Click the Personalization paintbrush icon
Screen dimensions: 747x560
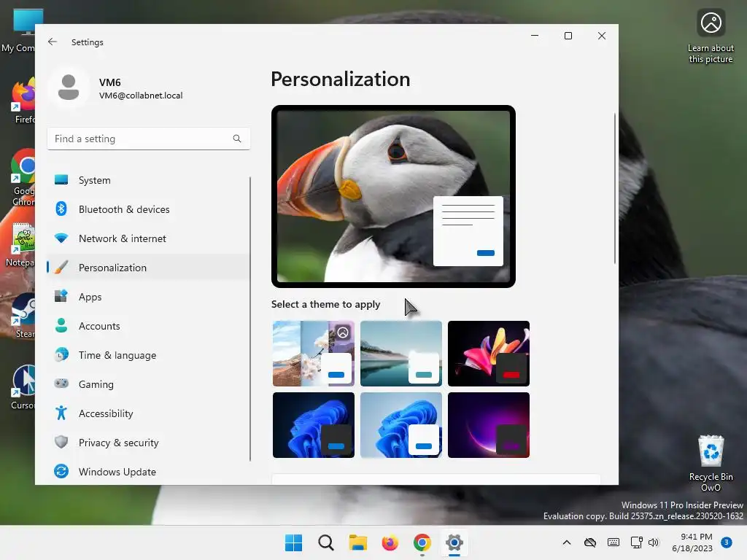pos(61,267)
